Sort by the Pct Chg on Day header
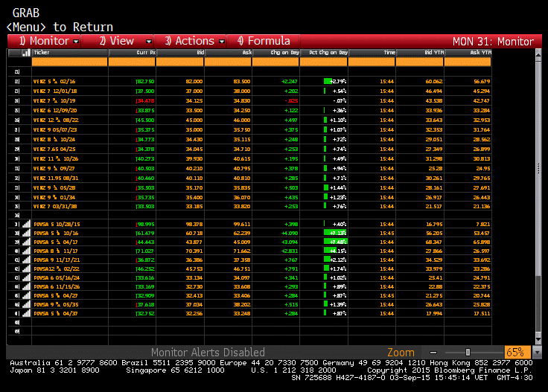This screenshot has height=392, width=548. click(x=324, y=53)
